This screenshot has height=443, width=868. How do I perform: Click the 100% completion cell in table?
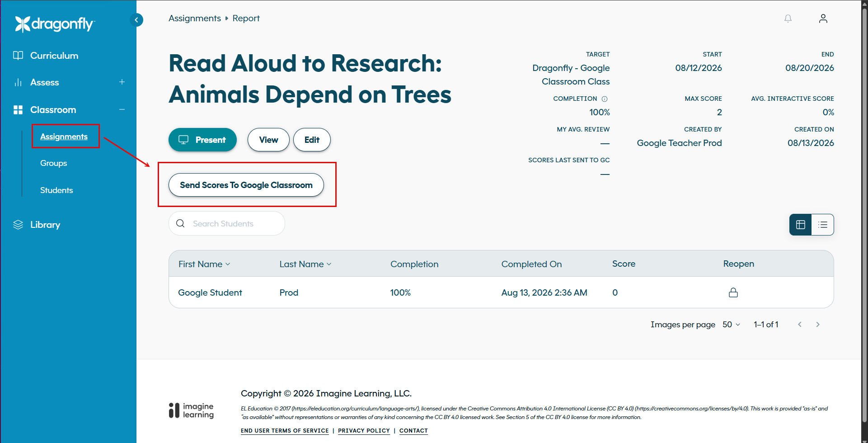click(400, 292)
